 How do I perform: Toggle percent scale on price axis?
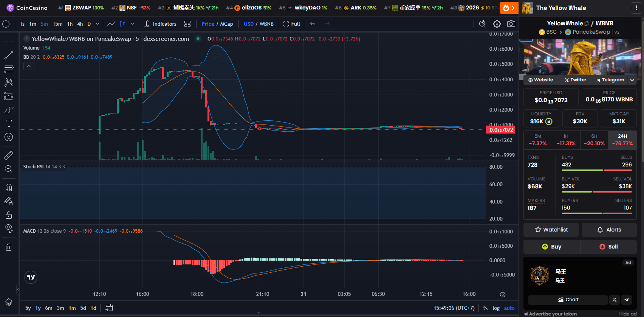pyautogui.click(x=485, y=308)
